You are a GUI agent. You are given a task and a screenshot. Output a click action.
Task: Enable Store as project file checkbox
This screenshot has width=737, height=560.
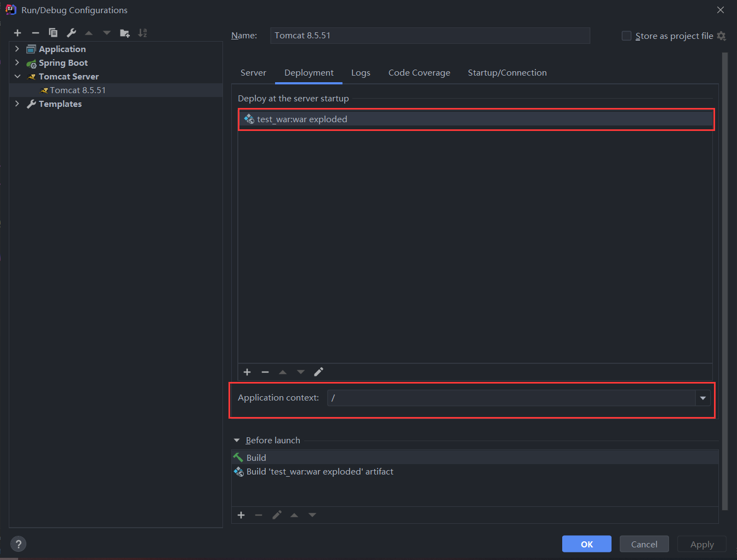tap(626, 36)
